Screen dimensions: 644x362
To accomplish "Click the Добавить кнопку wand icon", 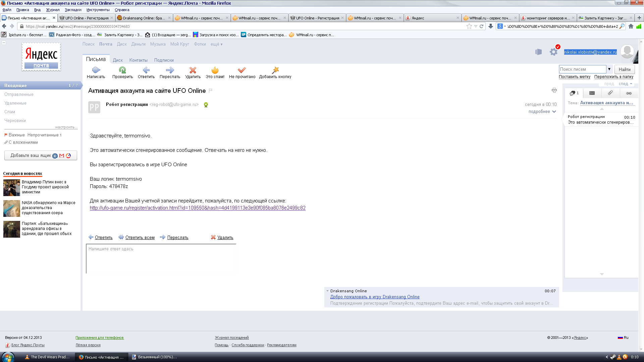I will pyautogui.click(x=275, y=70).
